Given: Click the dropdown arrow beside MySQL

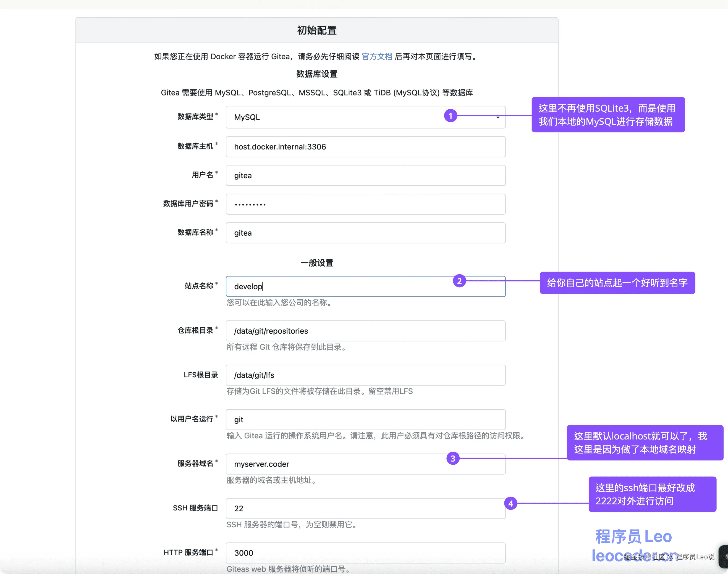Looking at the screenshot, I should (x=498, y=117).
